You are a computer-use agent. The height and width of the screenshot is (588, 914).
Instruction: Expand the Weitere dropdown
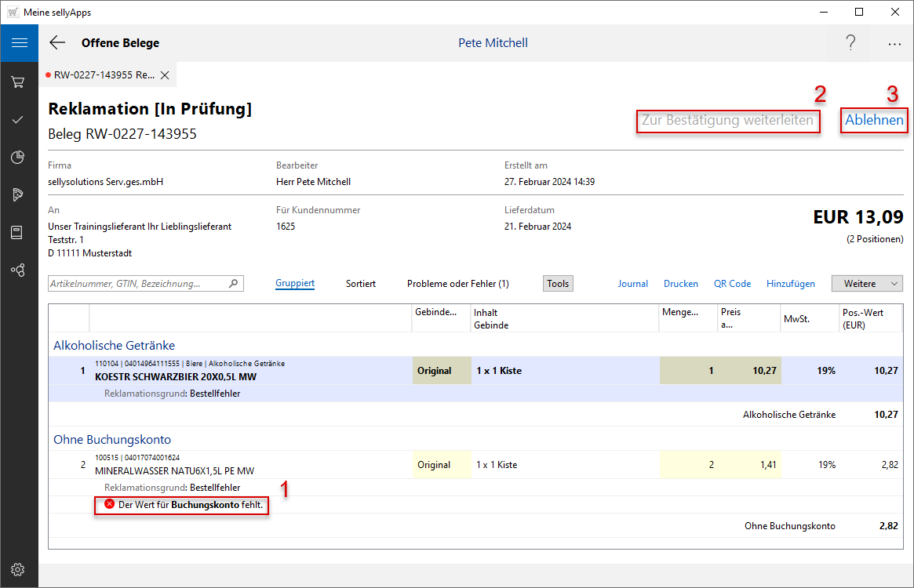[867, 284]
